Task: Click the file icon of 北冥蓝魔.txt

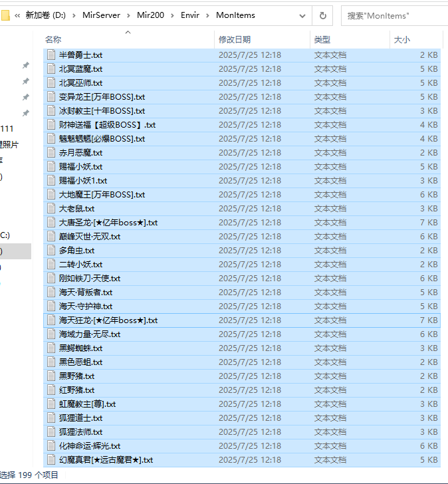Action: 51,69
